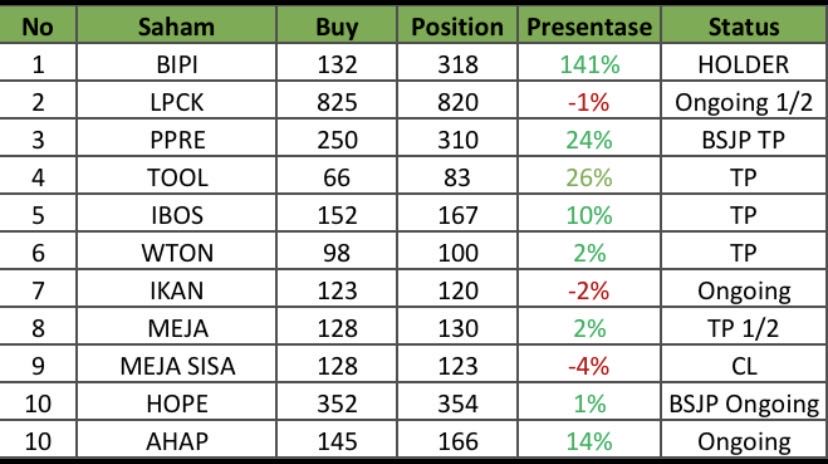828x464 pixels.
Task: Select the Presentase column header
Action: (590, 27)
